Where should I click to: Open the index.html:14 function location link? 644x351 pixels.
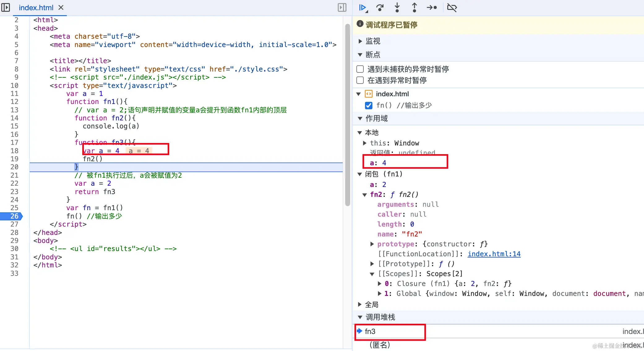point(494,254)
